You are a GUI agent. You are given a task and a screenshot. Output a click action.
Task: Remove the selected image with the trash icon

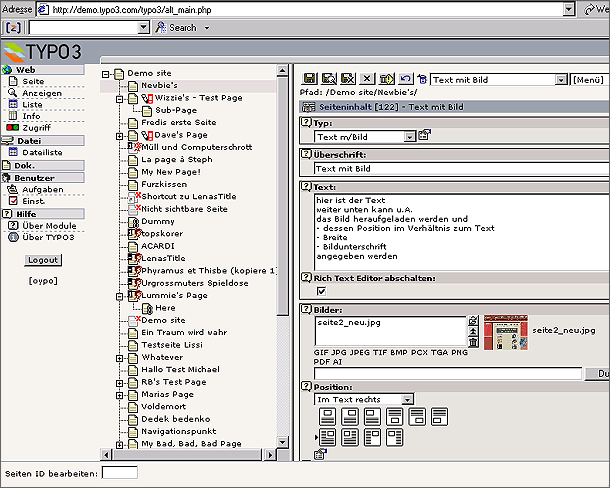(473, 342)
